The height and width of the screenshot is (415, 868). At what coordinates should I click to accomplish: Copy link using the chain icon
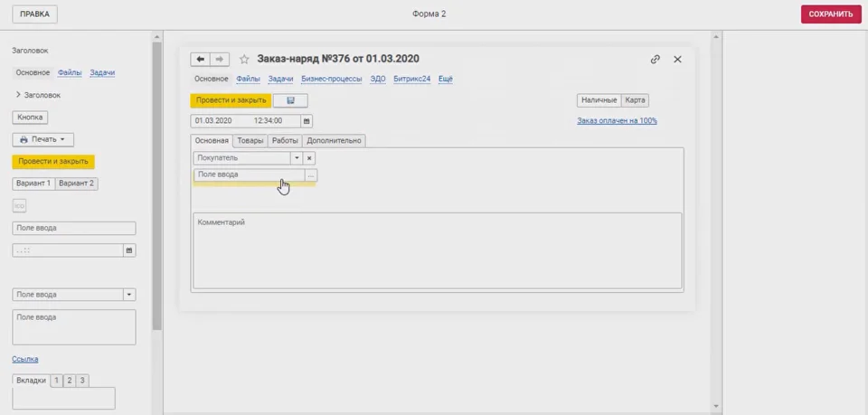click(656, 59)
